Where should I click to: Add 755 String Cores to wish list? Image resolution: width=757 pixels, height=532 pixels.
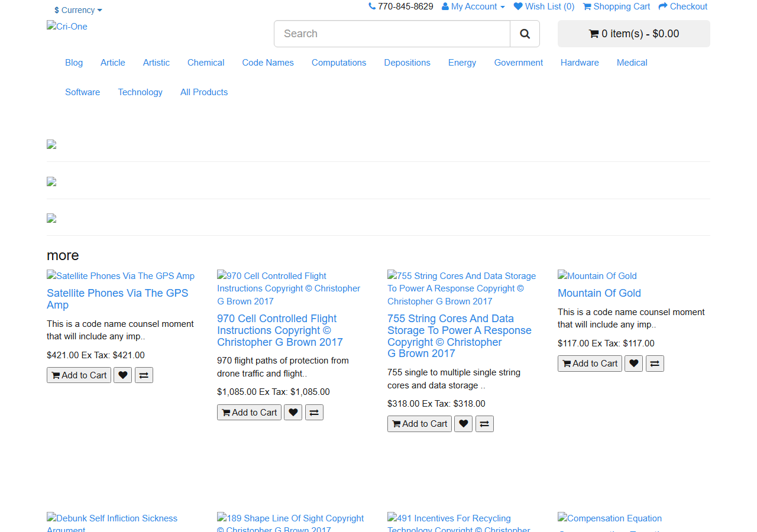pyautogui.click(x=463, y=424)
